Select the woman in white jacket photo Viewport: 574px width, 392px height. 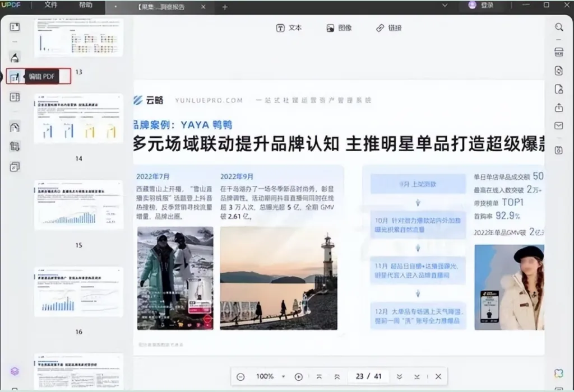click(510, 287)
